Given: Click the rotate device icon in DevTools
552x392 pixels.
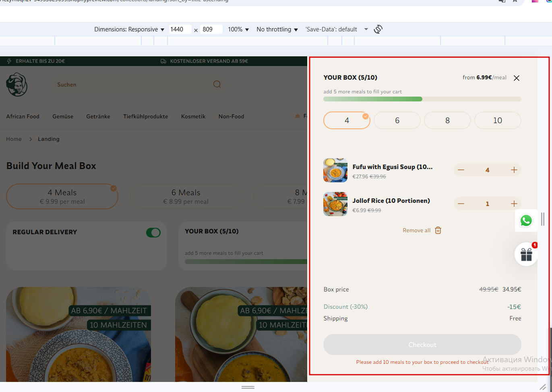Looking at the screenshot, I should pos(378,29).
